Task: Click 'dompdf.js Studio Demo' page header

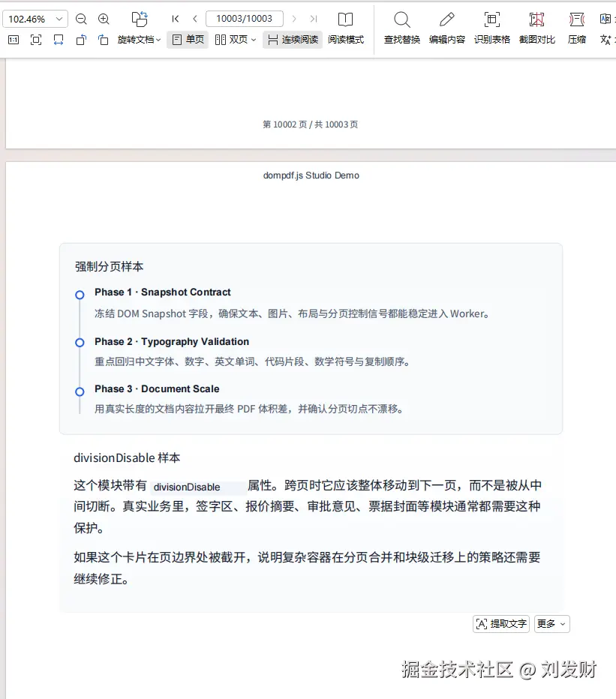Action: pyautogui.click(x=311, y=175)
